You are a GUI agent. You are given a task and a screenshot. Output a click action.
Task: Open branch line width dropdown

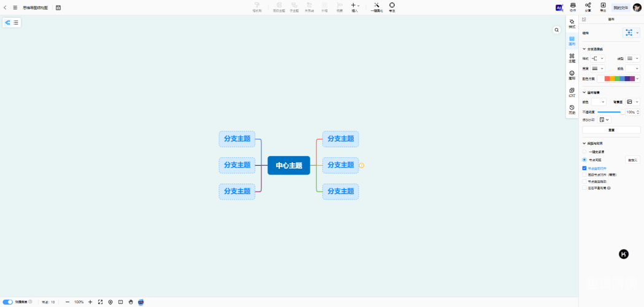597,69
